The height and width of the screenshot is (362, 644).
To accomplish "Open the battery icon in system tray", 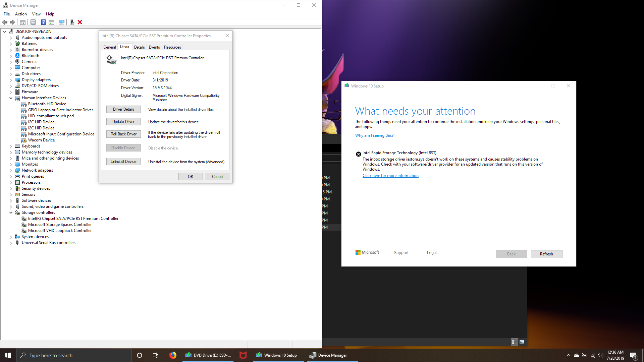I will coord(585,355).
